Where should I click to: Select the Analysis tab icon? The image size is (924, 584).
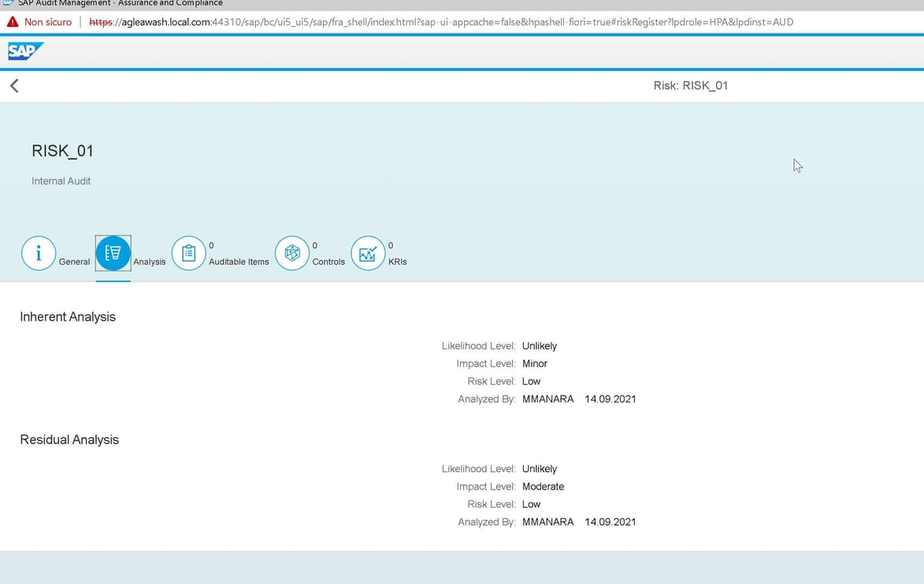113,253
